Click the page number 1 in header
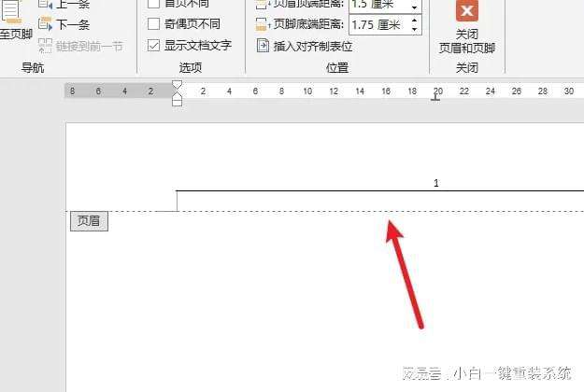Viewport: 584px width, 392px height. pyautogui.click(x=436, y=183)
